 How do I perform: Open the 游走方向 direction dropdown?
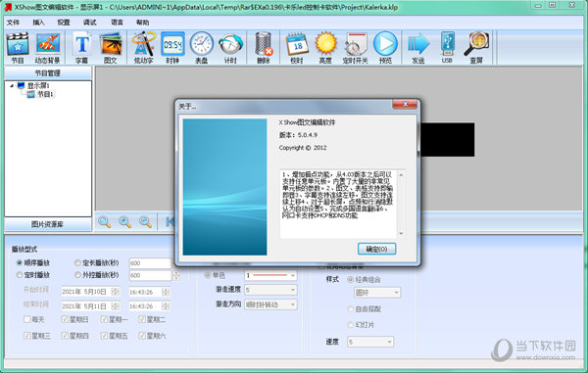[270, 304]
